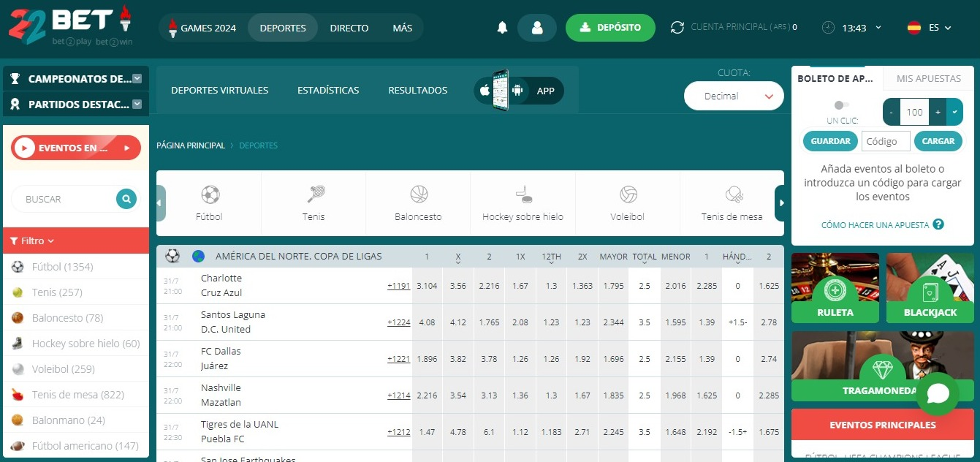Open the Más menu

[402, 28]
